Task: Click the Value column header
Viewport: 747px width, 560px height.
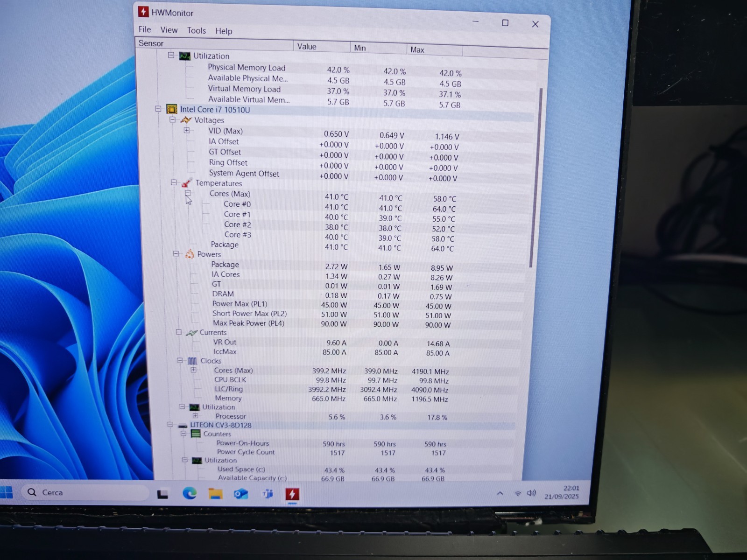Action: point(322,46)
